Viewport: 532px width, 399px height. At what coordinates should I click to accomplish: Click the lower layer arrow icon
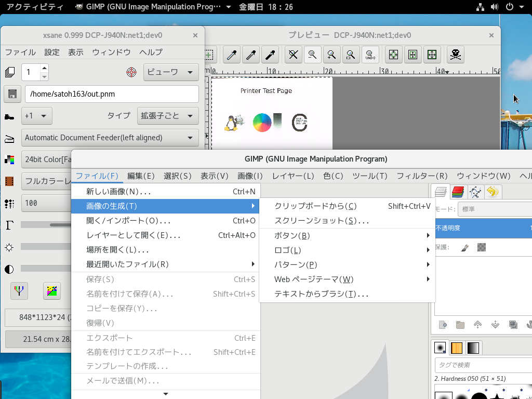(495, 325)
